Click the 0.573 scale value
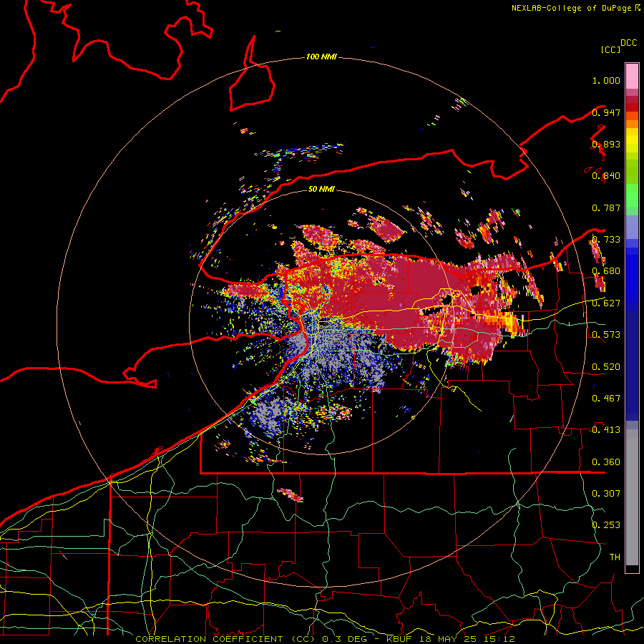The width and height of the screenshot is (644, 644). click(x=606, y=335)
